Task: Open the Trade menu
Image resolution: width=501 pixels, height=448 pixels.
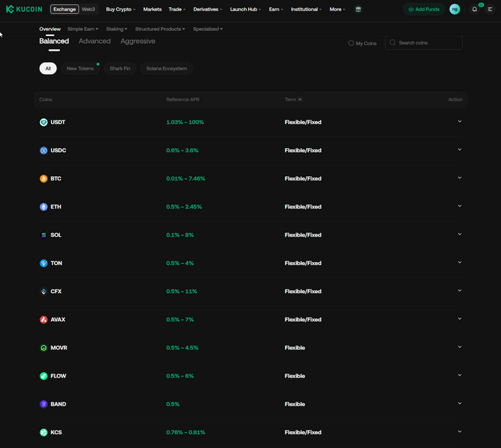Action: click(x=177, y=9)
